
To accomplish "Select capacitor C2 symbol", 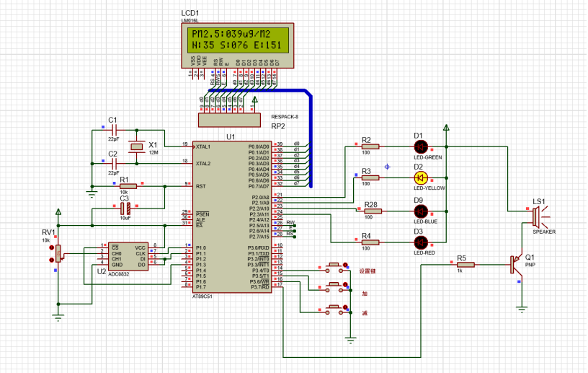I will (x=115, y=163).
